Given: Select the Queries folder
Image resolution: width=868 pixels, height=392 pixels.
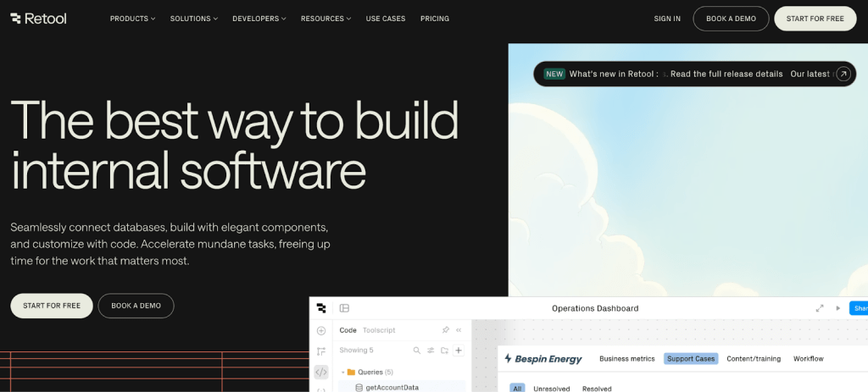Looking at the screenshot, I should [x=370, y=372].
